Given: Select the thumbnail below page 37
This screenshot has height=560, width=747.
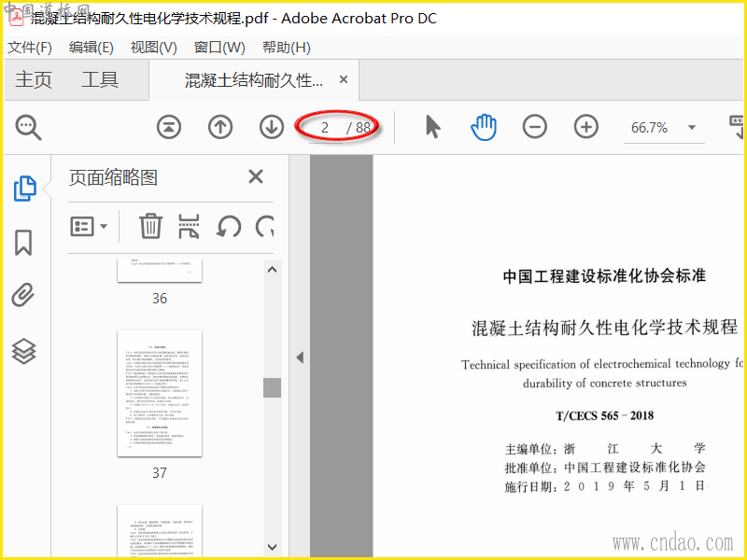Looking at the screenshot, I should [160, 531].
